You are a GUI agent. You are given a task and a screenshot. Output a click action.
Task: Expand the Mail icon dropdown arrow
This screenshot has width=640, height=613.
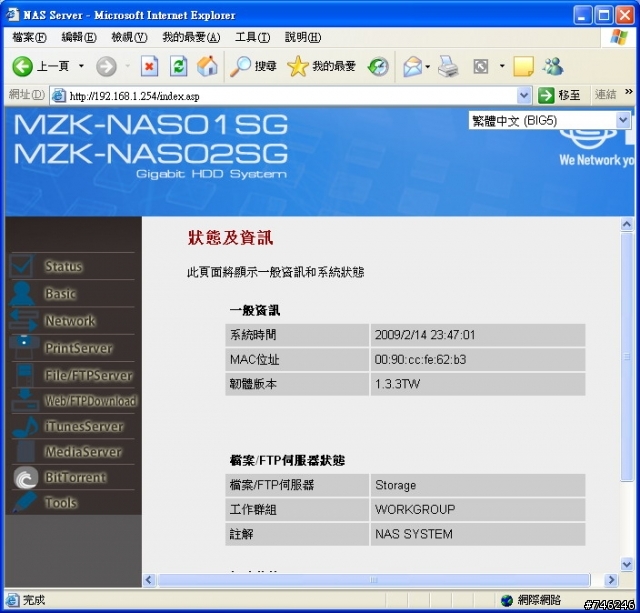point(427,67)
